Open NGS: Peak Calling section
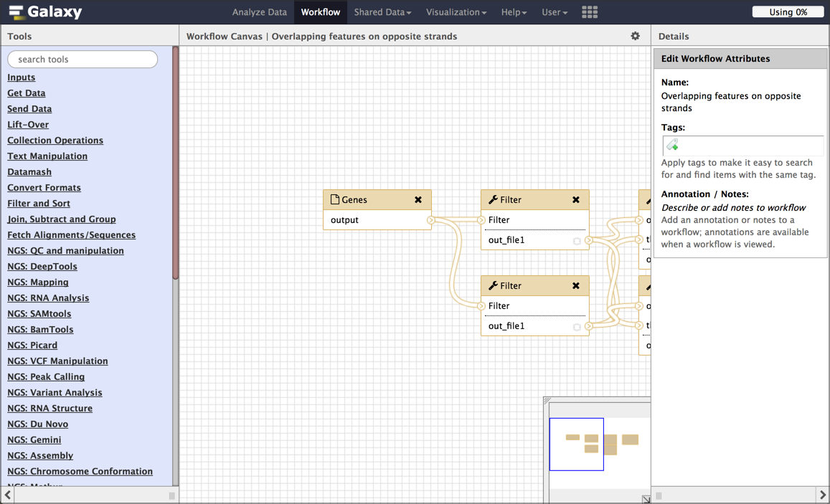Screen dimensions: 830x504 coord(46,376)
